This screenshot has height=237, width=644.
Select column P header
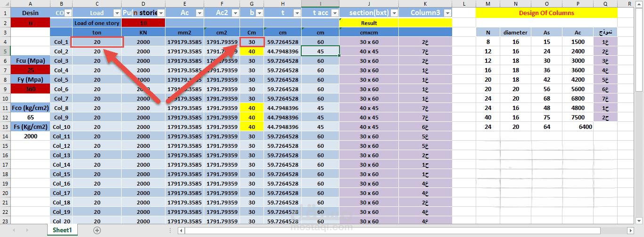[x=578, y=4]
